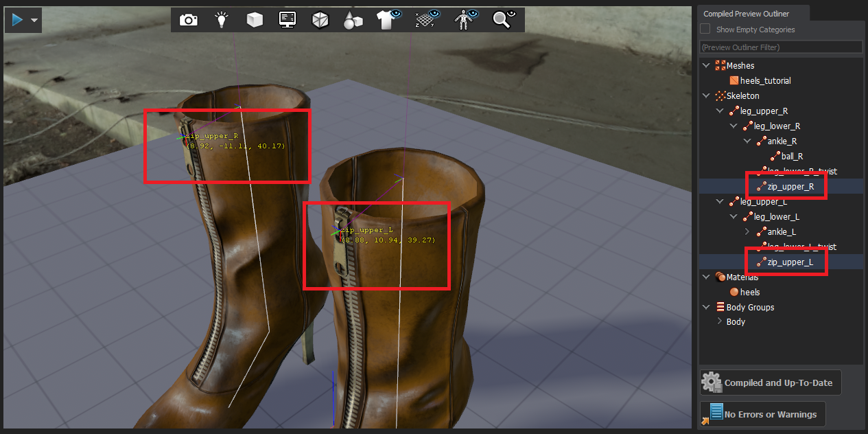Collapse the Meshes category
Viewport: 868px width, 434px height.
706,66
